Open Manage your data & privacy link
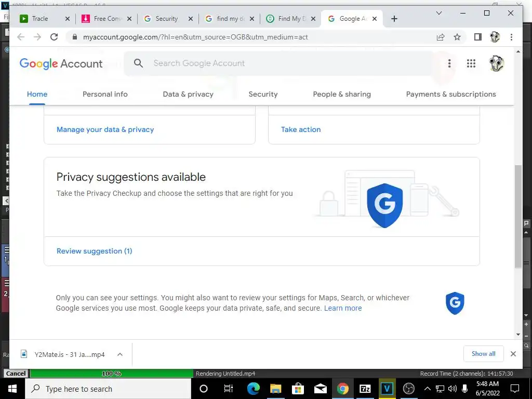The image size is (532, 399). coord(105,129)
